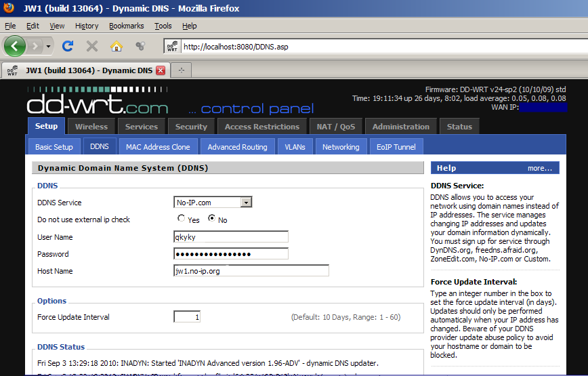Open the Access Restrictions tab
The width and height of the screenshot is (588, 376).
coord(262,127)
